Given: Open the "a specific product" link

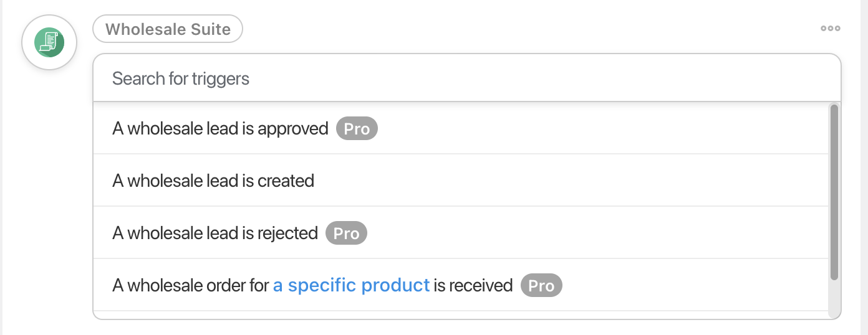Looking at the screenshot, I should tap(352, 286).
